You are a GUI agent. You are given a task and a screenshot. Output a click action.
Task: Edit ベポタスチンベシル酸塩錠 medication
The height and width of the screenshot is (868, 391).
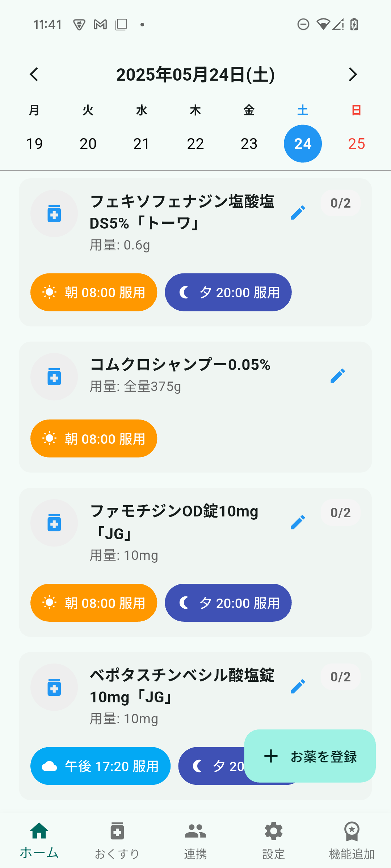point(298,686)
